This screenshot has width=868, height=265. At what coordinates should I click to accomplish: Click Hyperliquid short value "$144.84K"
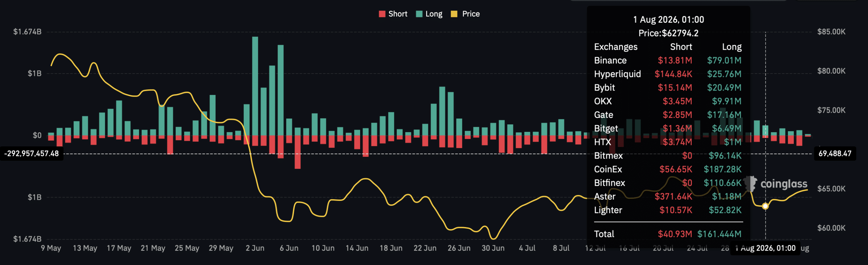coord(673,74)
